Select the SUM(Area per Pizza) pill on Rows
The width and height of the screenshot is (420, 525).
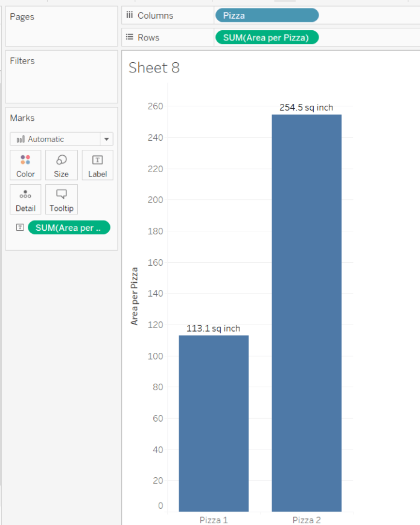point(266,37)
